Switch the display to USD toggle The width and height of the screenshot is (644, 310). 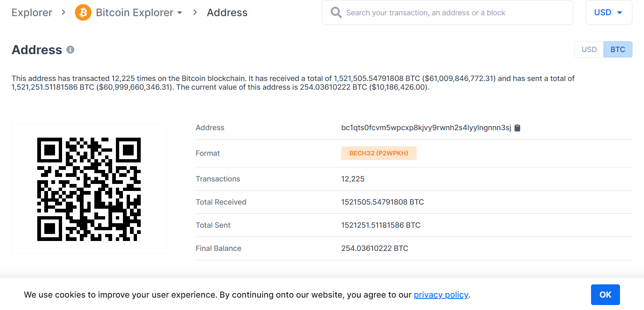[x=589, y=50]
